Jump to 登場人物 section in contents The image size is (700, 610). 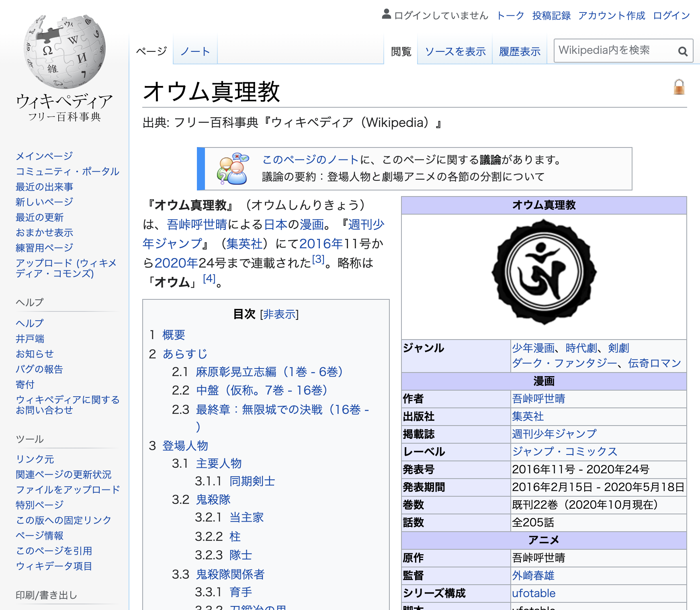click(185, 446)
